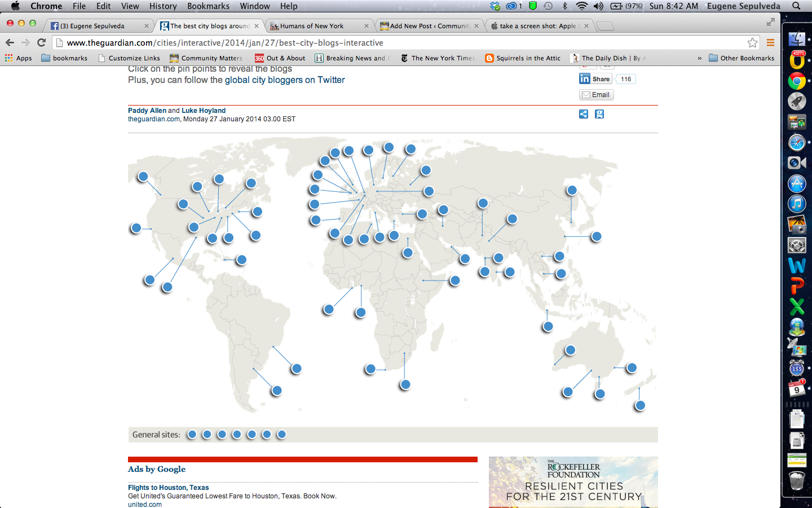This screenshot has height=508, width=812.
Task: Click the Email button
Action: coord(596,95)
